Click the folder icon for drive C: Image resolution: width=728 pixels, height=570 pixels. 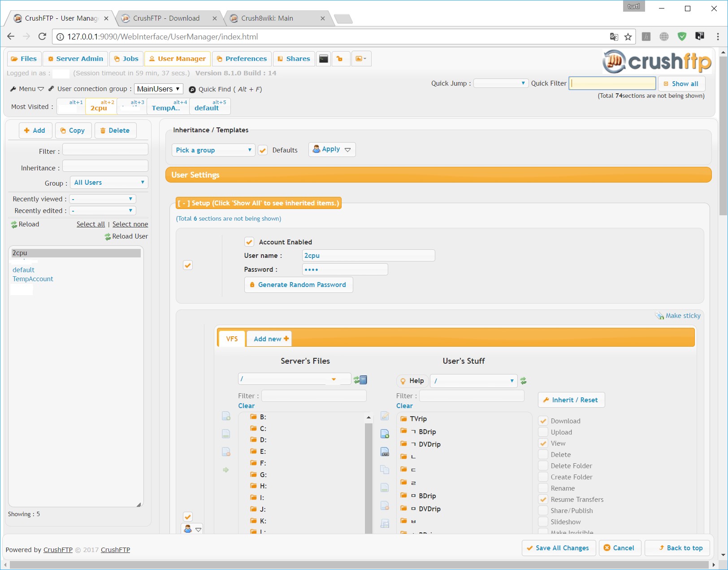click(254, 428)
